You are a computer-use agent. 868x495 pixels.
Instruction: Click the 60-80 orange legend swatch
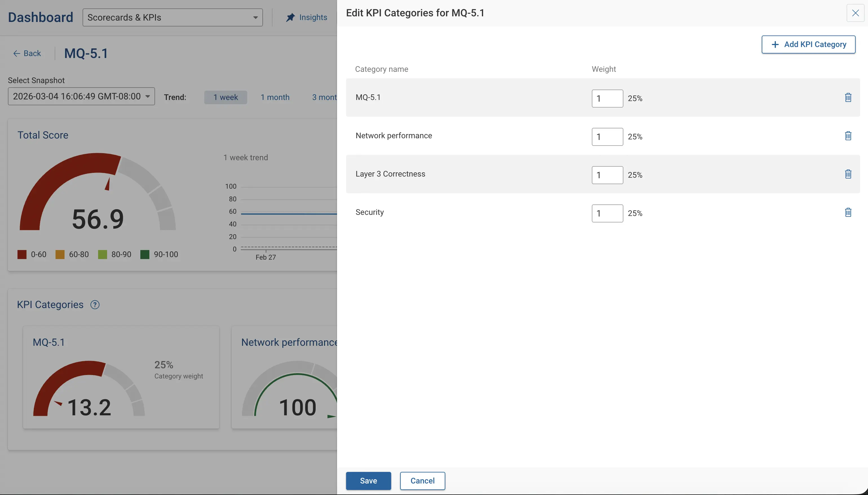pos(60,255)
